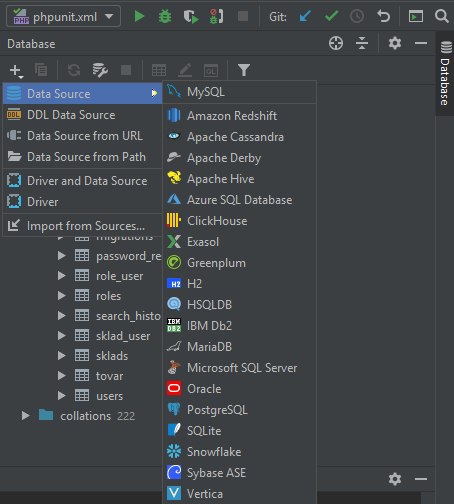Select Oracle
The height and width of the screenshot is (504, 454).
click(239, 389)
